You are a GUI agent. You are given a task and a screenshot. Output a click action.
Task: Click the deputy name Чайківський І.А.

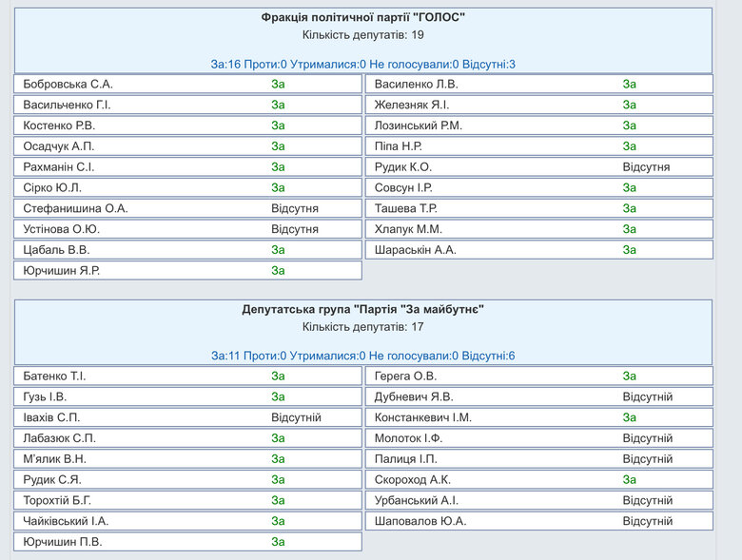66,522
